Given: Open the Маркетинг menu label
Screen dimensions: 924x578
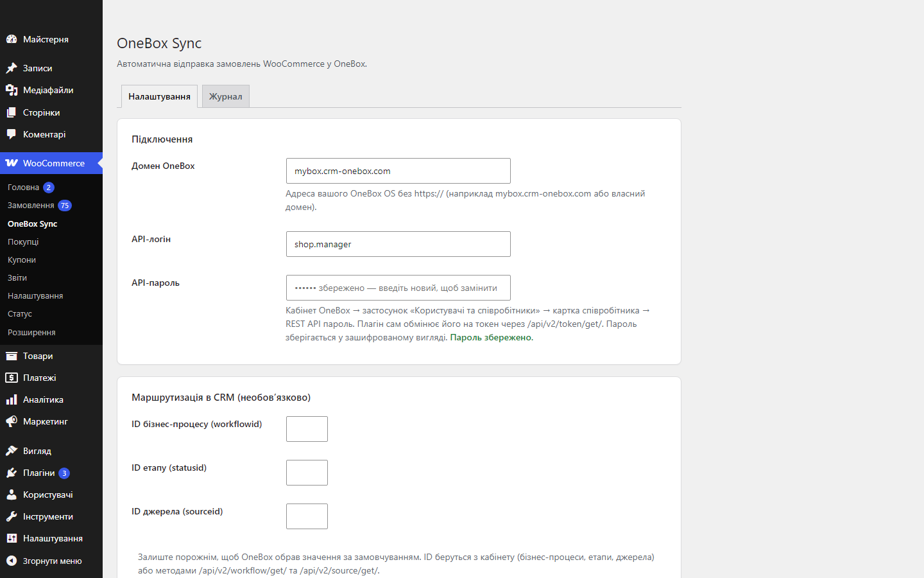Looking at the screenshot, I should [x=46, y=421].
